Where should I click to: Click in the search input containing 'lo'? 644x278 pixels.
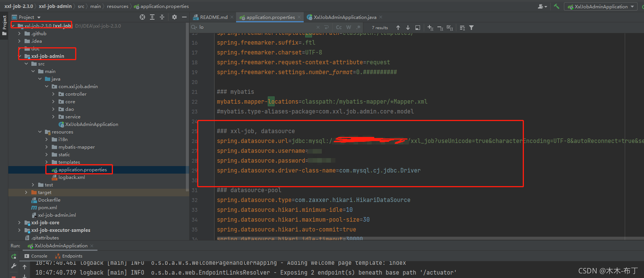click(257, 27)
